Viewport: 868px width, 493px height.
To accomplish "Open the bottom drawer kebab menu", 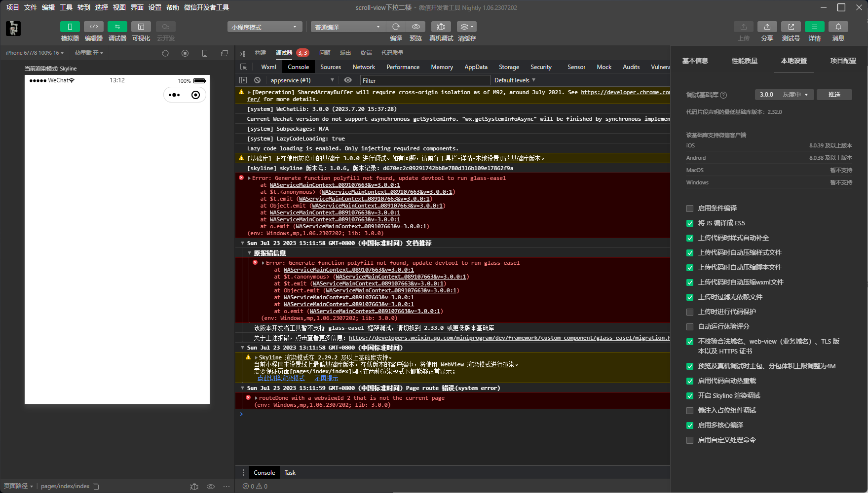I will pyautogui.click(x=243, y=472).
